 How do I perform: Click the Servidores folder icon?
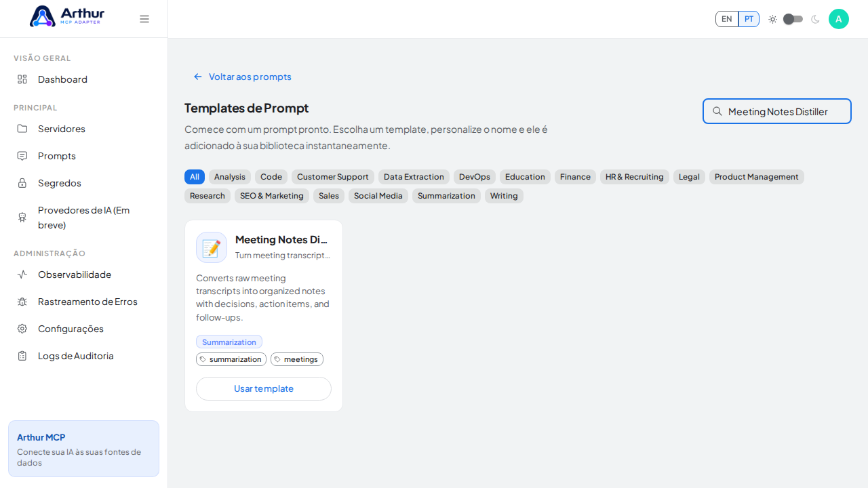pos(22,129)
